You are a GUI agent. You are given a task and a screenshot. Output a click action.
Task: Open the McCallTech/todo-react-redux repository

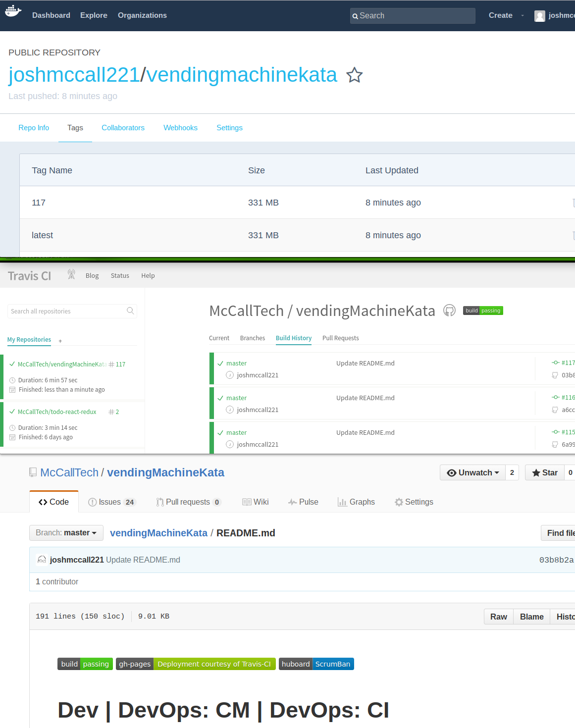[x=57, y=412]
